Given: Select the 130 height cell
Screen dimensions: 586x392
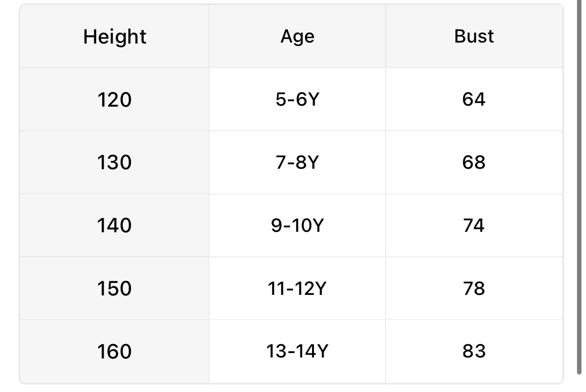Looking at the screenshot, I should pos(115,163).
